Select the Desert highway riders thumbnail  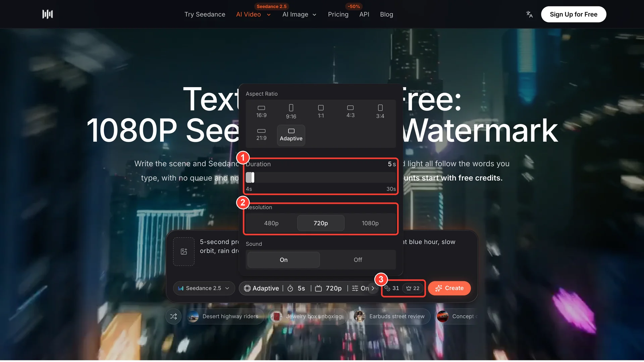193,316
